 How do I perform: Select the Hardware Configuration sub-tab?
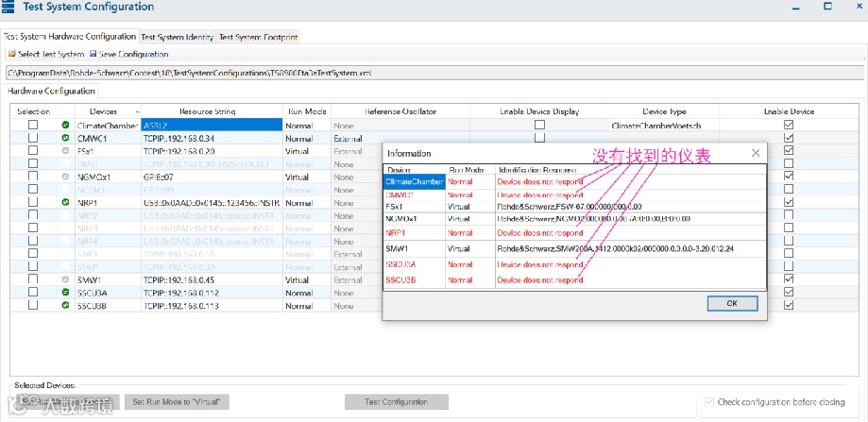point(52,91)
